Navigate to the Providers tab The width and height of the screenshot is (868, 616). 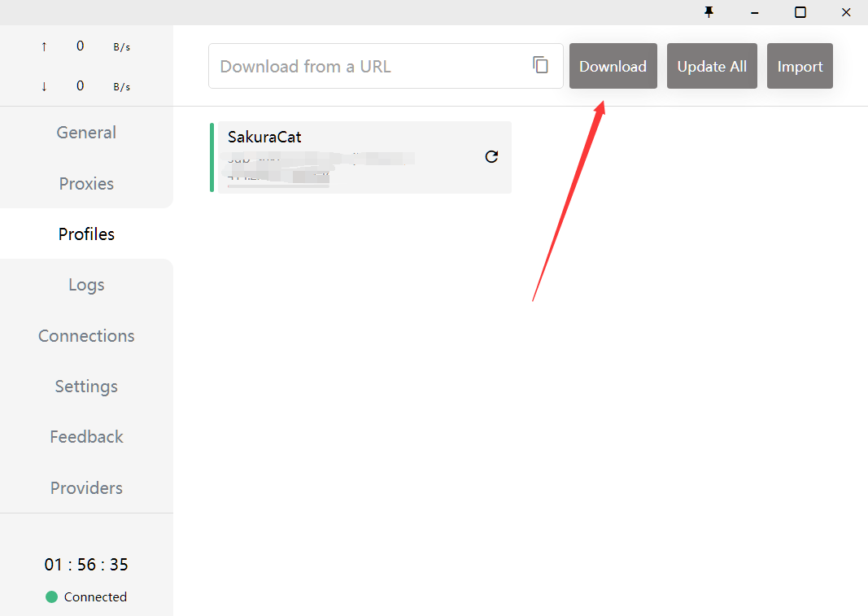(x=86, y=488)
